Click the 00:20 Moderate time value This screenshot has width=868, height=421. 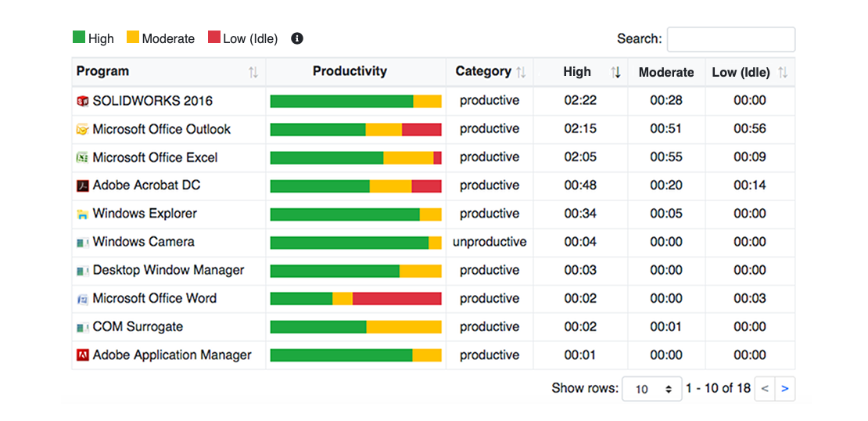coord(666,185)
